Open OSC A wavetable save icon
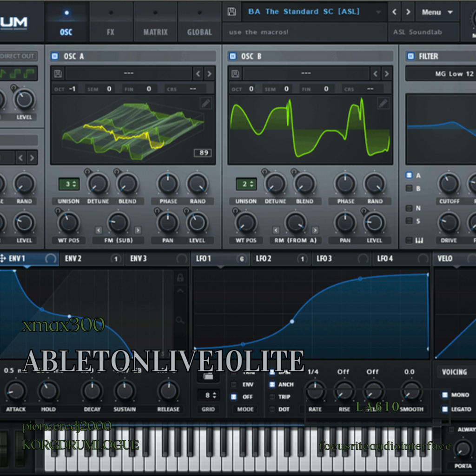This screenshot has width=476, height=476. click(x=58, y=73)
